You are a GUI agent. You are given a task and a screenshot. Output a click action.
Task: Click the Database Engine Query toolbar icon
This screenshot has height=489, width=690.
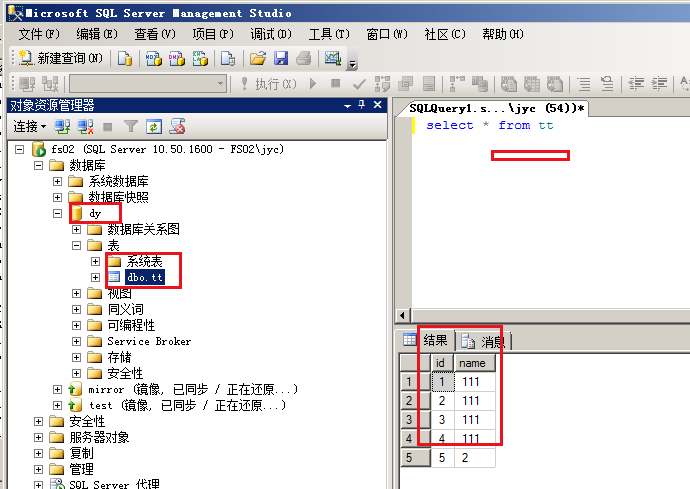[125, 58]
